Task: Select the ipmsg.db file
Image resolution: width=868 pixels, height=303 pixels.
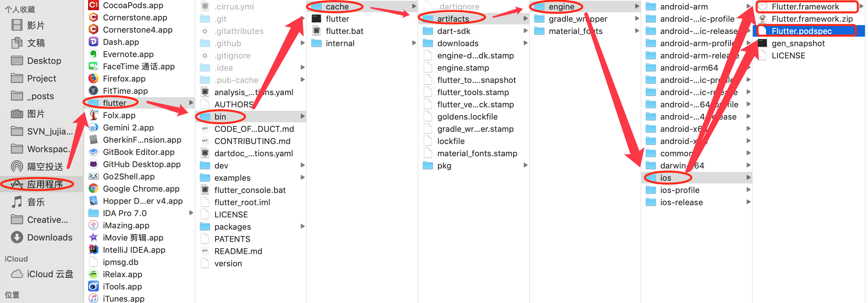Action: click(x=139, y=262)
